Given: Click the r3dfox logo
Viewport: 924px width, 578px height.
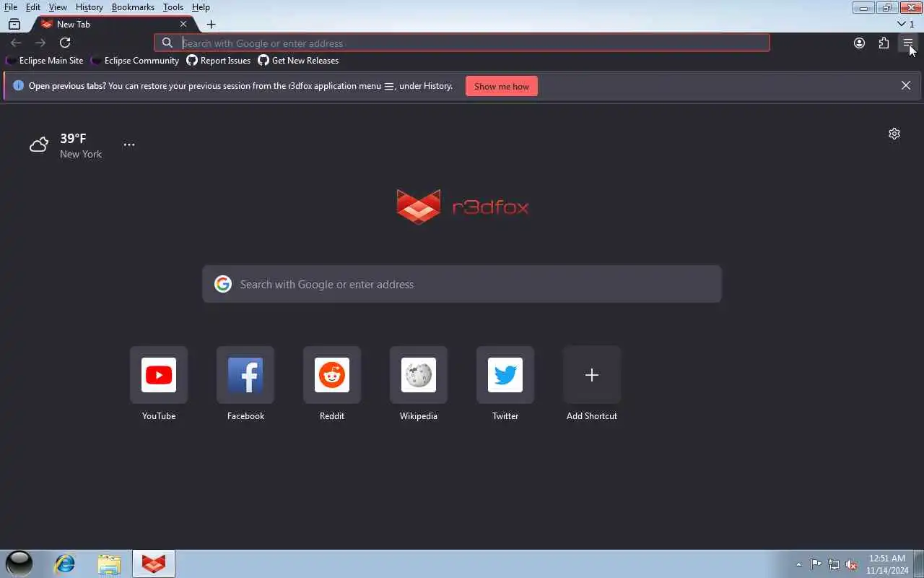Looking at the screenshot, I should click(462, 207).
